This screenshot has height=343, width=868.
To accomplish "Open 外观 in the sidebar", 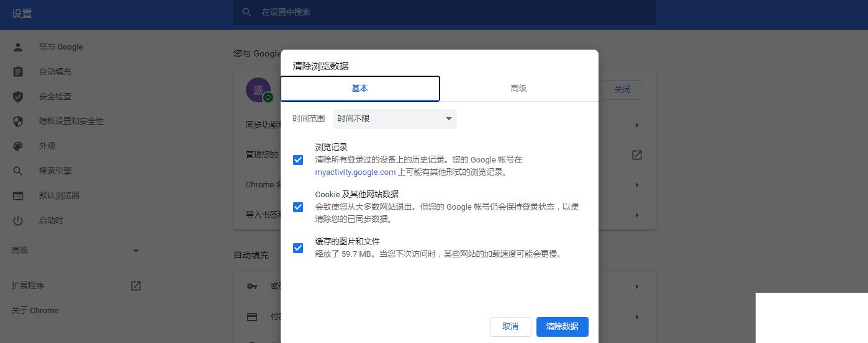I will pyautogui.click(x=47, y=146).
